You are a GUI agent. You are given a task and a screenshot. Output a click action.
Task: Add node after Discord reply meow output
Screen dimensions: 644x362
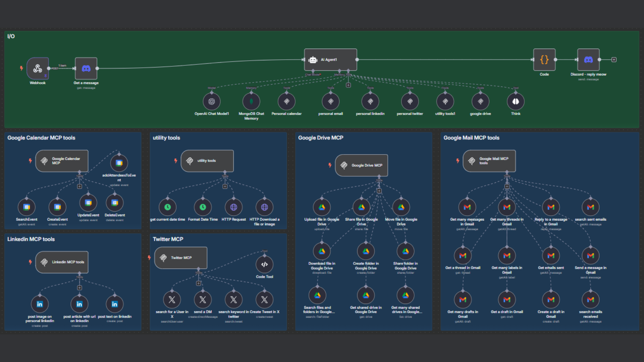pos(614,60)
